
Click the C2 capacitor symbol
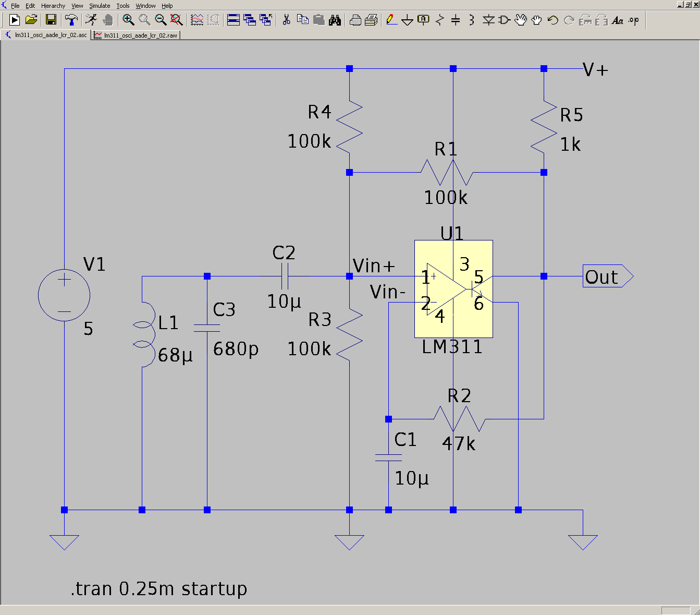[285, 276]
